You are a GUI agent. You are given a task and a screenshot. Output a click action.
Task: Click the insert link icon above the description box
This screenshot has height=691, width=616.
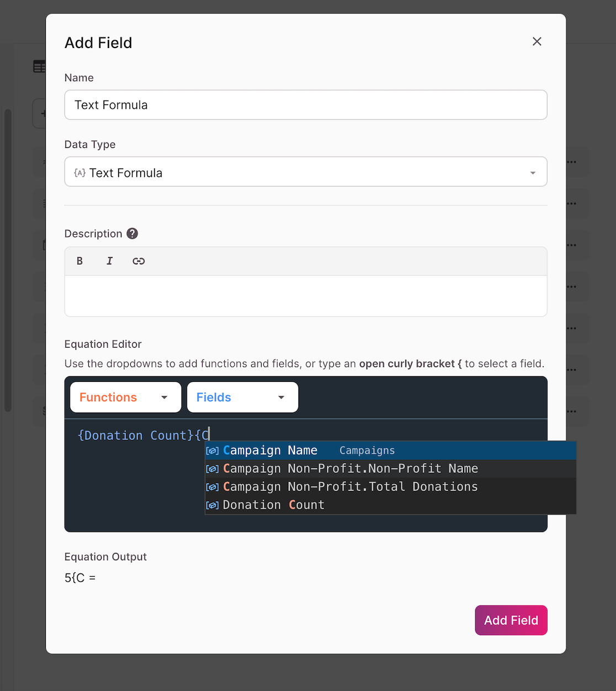click(x=139, y=261)
